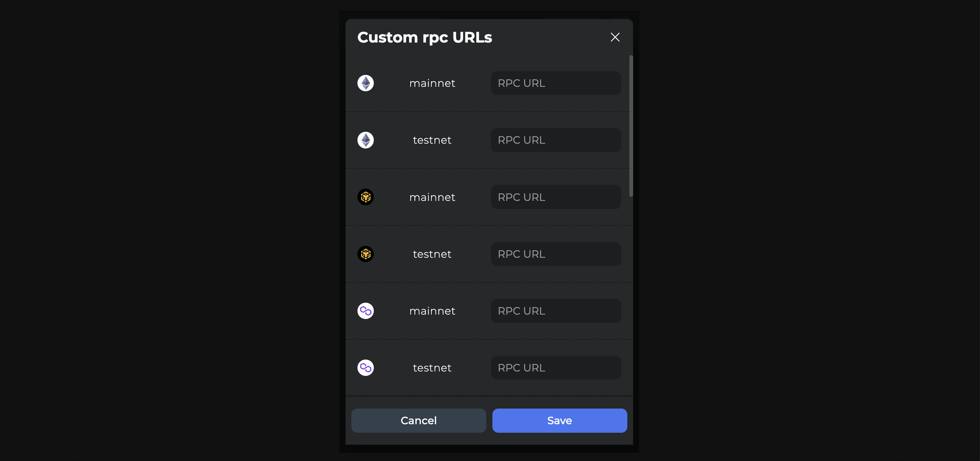Click the BNB Chain mainnet icon
Image resolution: width=980 pixels, height=461 pixels.
365,197
